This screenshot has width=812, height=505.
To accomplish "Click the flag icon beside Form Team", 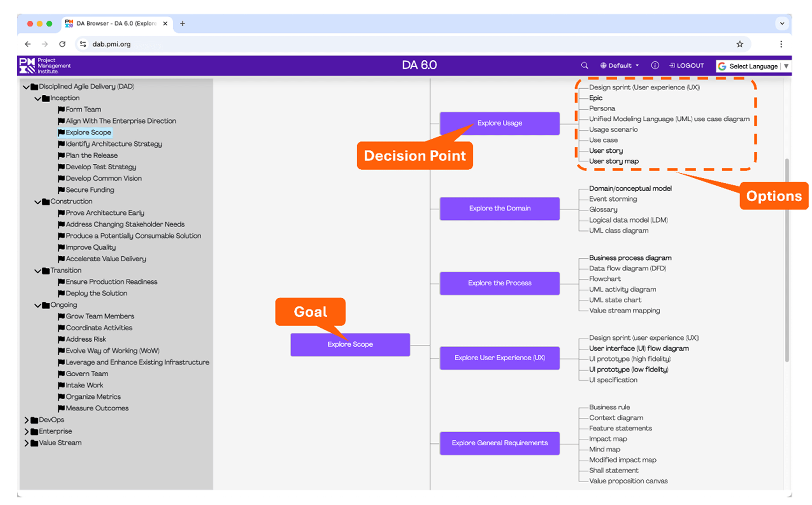I will tap(61, 110).
